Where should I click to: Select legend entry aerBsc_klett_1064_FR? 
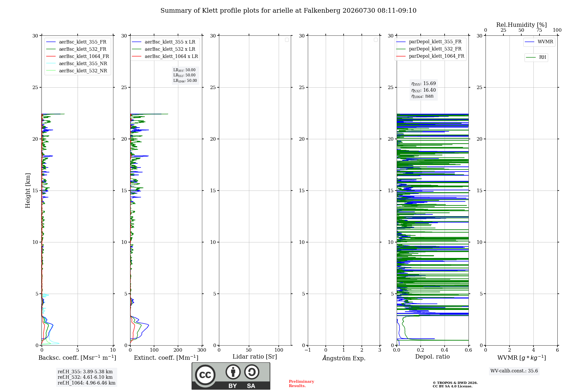78,56
